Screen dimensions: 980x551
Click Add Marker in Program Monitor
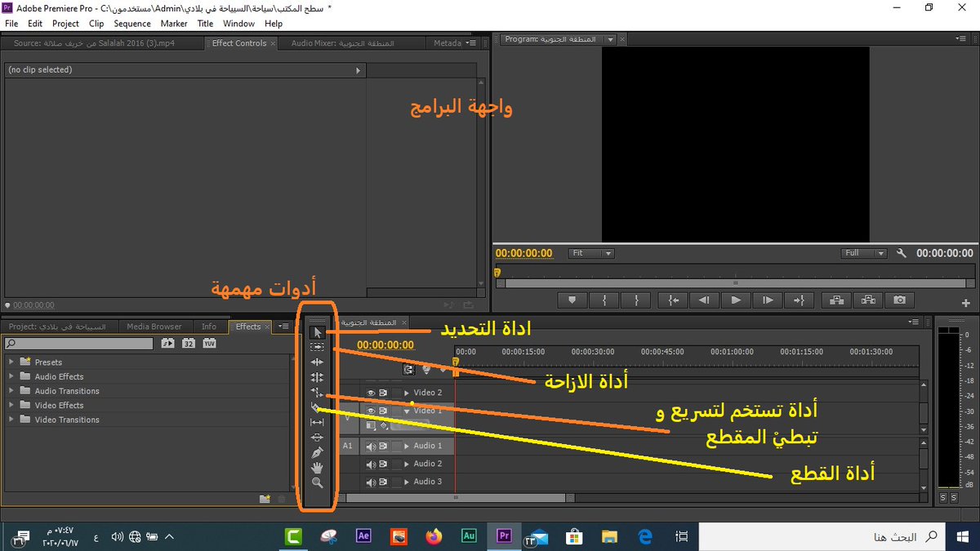tap(572, 300)
